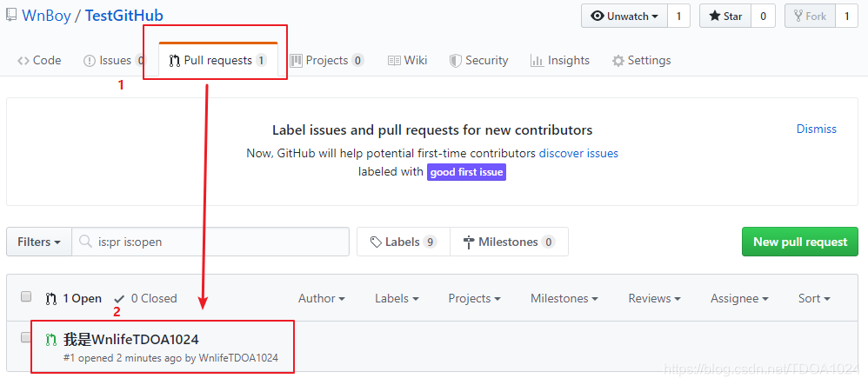Image resolution: width=868 pixels, height=385 pixels.
Task: Open the Sort dropdown
Action: (814, 299)
